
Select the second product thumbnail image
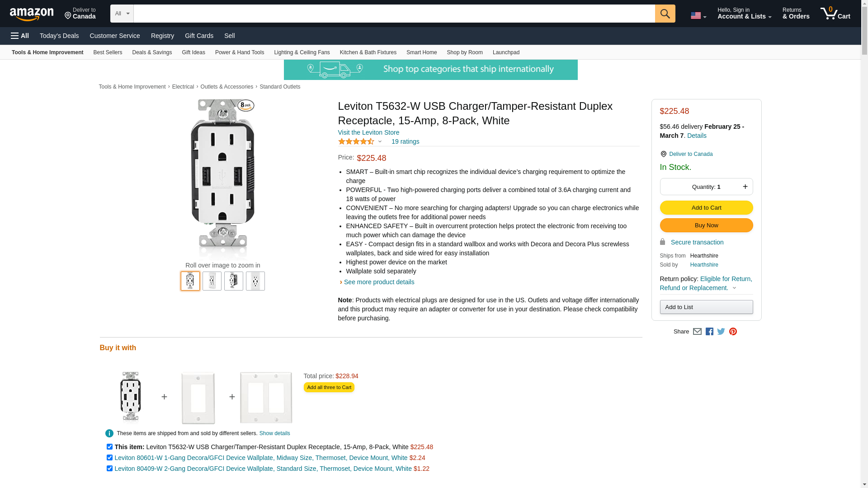tap(212, 281)
